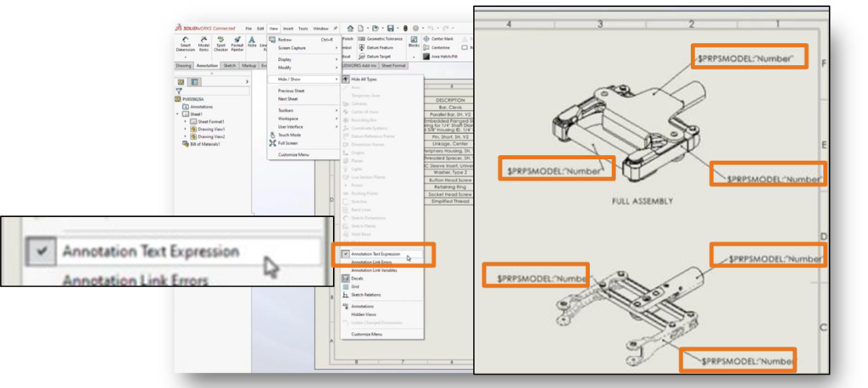Viewport: 868px width, 388px height.
Task: Click the Home icon in title bar
Action: click(350, 28)
